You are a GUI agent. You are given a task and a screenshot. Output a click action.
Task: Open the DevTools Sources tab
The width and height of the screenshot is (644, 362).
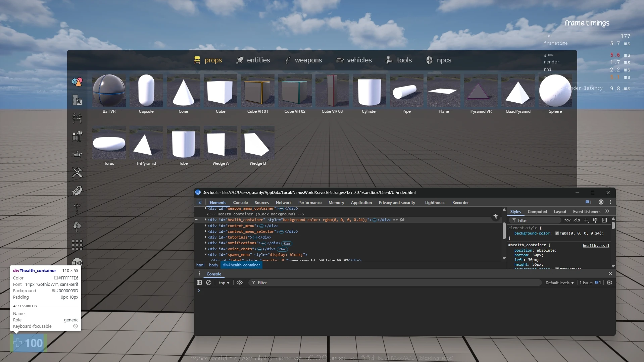262,203
